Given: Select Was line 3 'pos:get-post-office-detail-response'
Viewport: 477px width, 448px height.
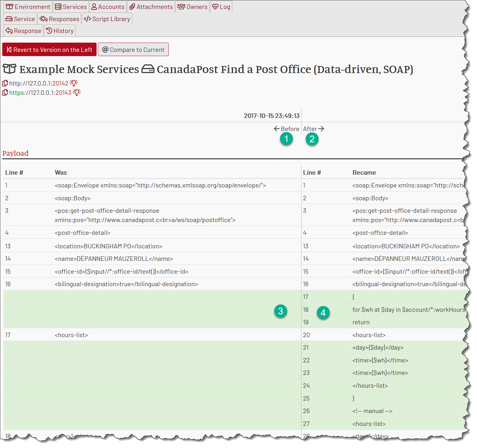Looking at the screenshot, I should 145,215.
